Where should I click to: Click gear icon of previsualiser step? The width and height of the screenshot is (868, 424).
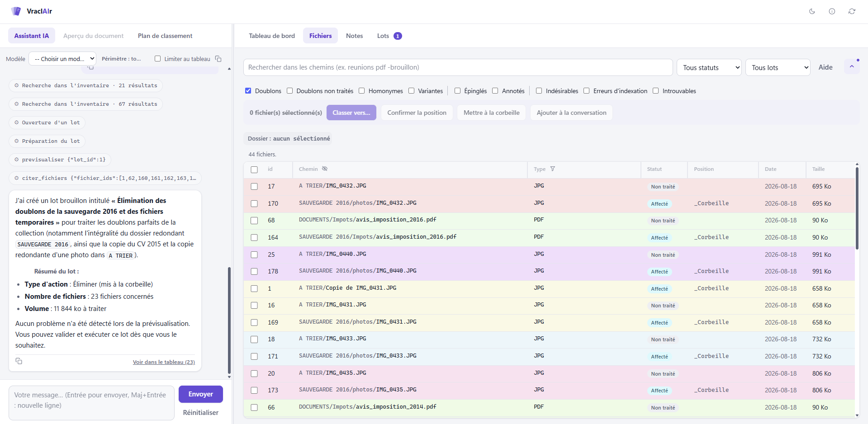[x=17, y=160]
